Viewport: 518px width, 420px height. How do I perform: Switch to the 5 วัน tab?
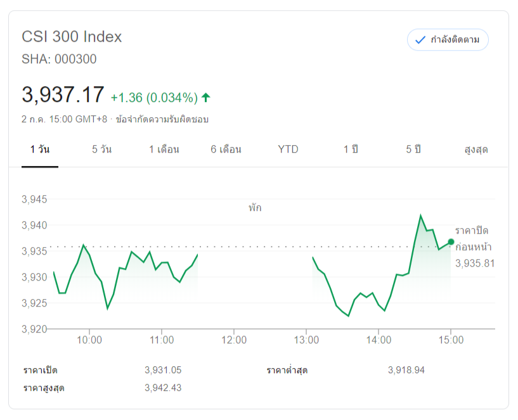click(x=101, y=150)
